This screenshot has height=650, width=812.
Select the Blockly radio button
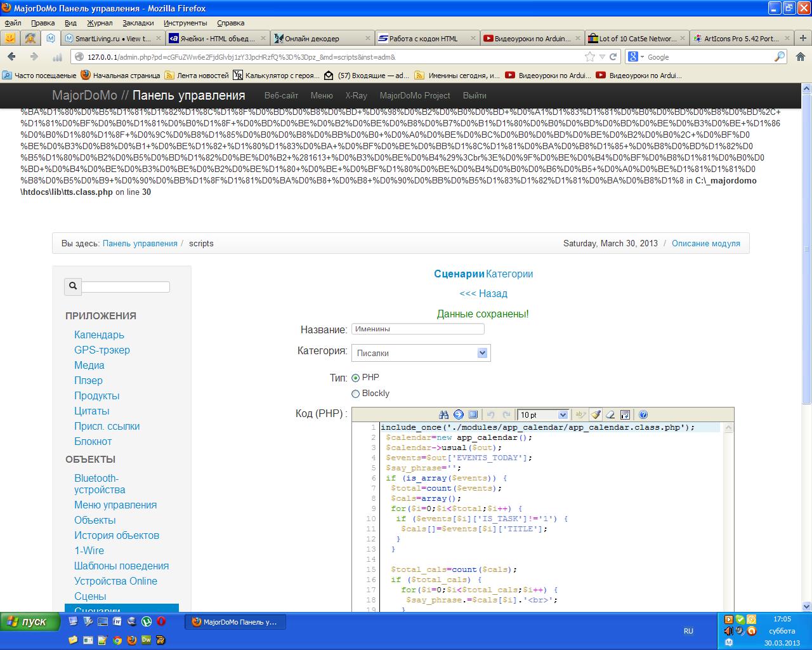tap(355, 394)
